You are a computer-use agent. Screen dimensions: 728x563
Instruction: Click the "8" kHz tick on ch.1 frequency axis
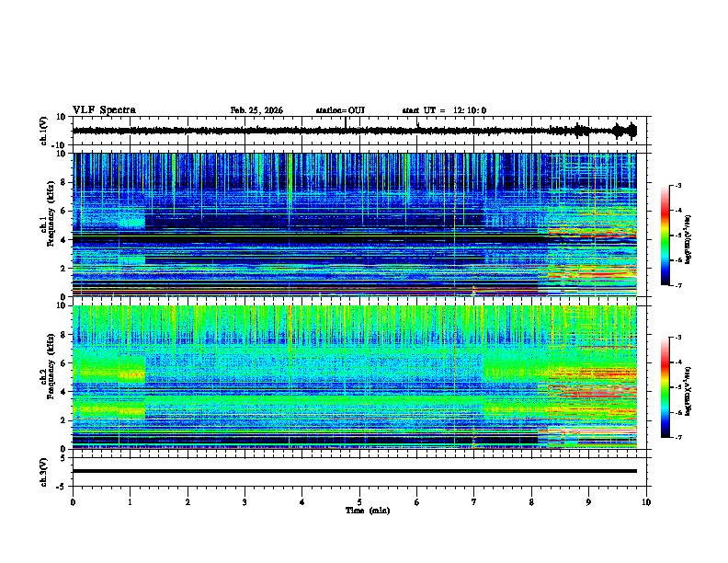pyautogui.click(x=63, y=182)
